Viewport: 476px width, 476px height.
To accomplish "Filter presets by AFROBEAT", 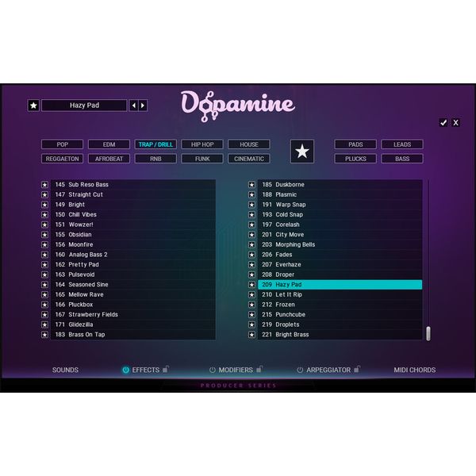I will (x=109, y=159).
